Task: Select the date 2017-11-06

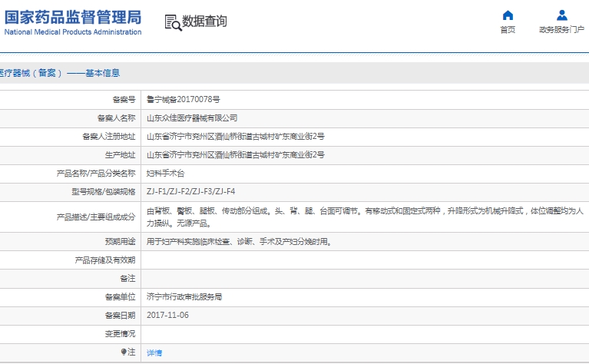Action: (x=167, y=315)
